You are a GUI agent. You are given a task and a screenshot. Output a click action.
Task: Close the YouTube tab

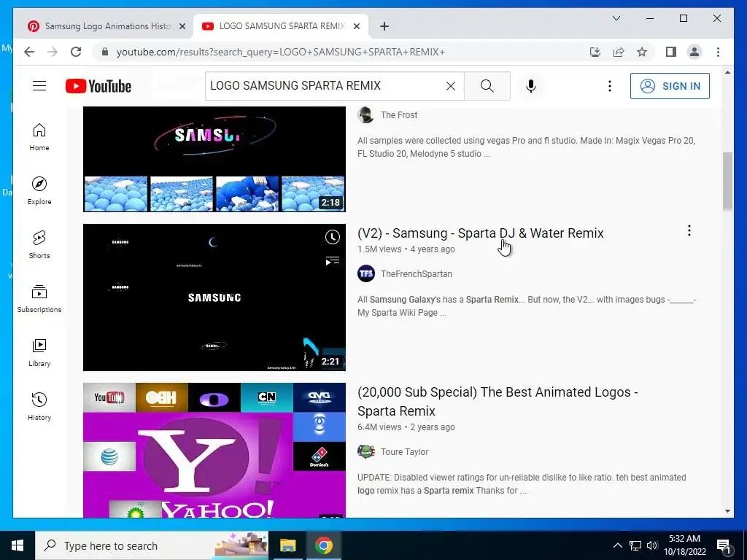point(356,26)
